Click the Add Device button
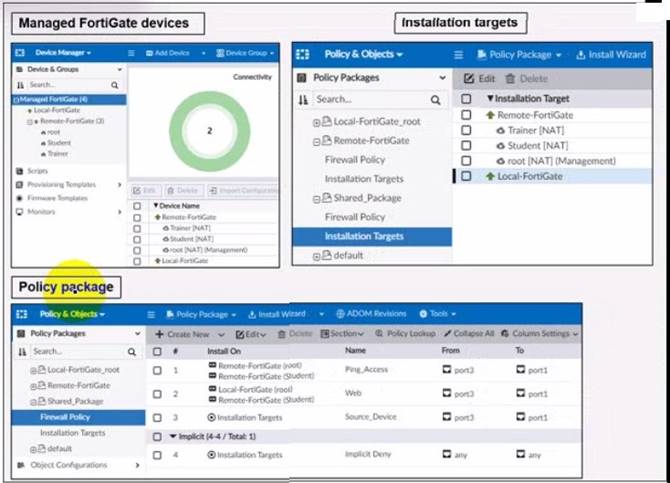The image size is (670, 483). [172, 52]
